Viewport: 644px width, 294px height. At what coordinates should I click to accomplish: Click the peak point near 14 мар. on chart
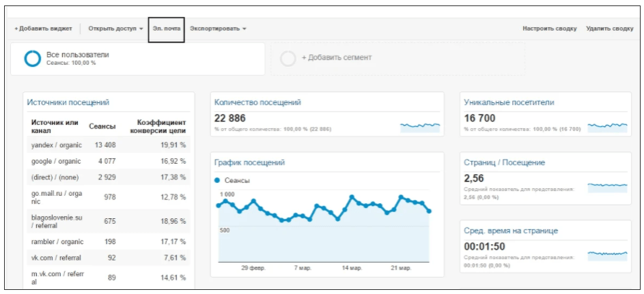coord(352,197)
